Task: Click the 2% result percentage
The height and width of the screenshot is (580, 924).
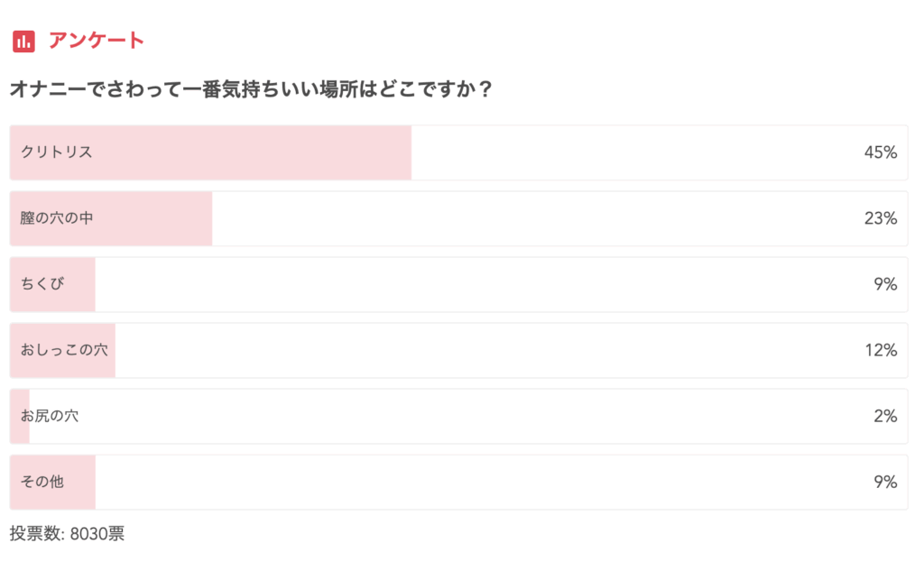Action: coord(884,416)
